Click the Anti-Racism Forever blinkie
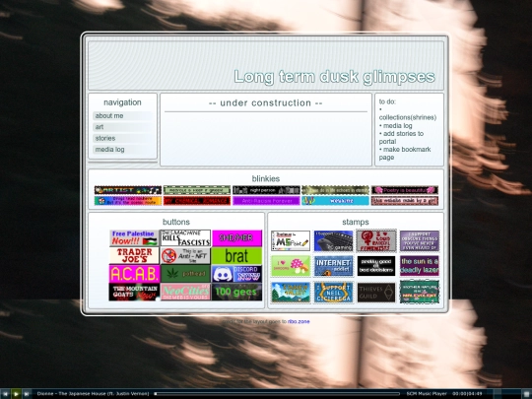The image size is (532, 399). click(266, 201)
